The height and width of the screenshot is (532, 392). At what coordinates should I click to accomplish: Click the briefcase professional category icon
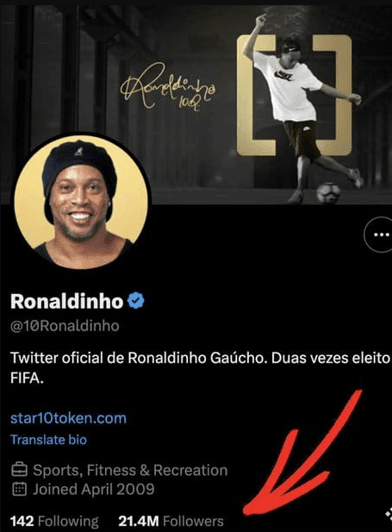[19, 470]
